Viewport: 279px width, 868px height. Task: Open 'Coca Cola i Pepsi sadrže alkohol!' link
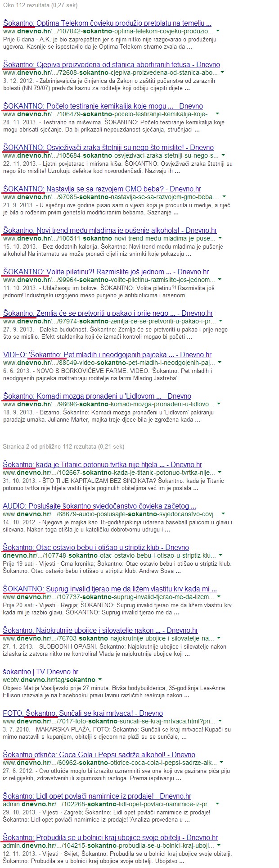99,754
